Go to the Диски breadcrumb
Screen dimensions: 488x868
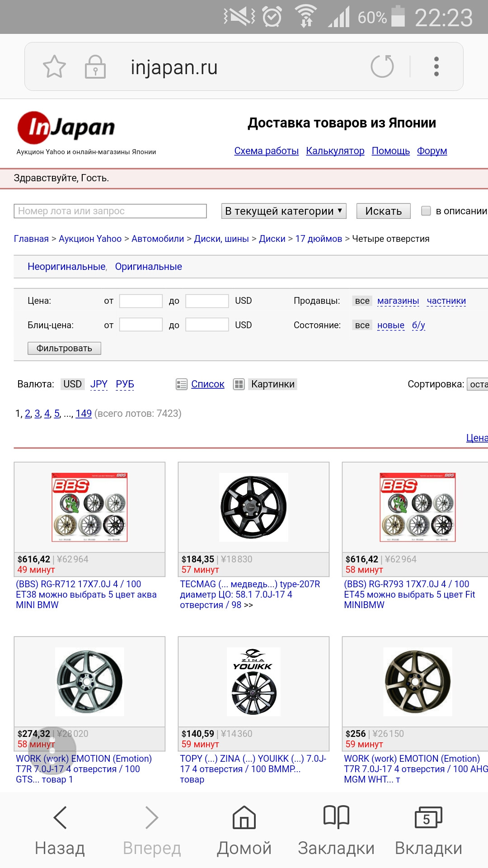272,239
